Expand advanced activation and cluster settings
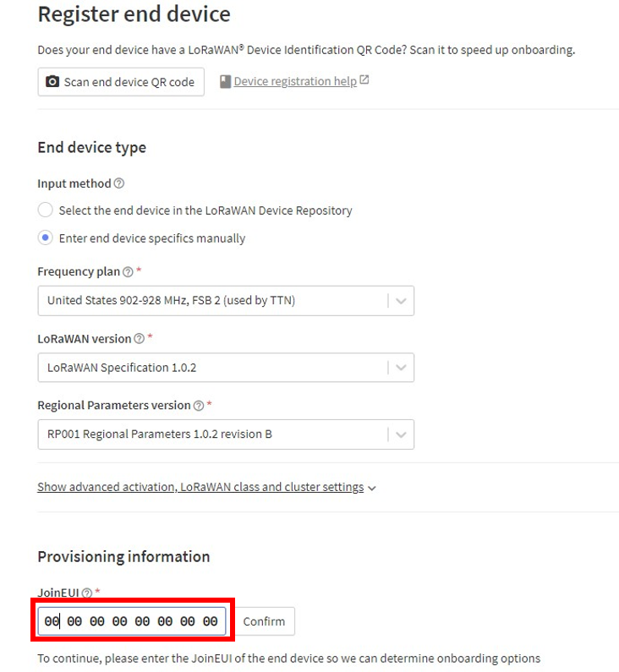 tap(200, 487)
